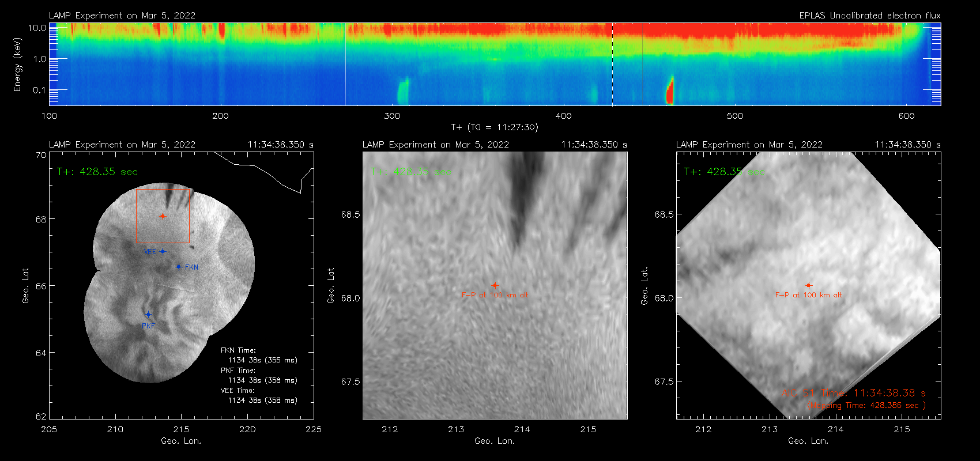This screenshot has width=980, height=461.
Task: Click the '100' tick on spectrogram time axis
Action: 50,116
